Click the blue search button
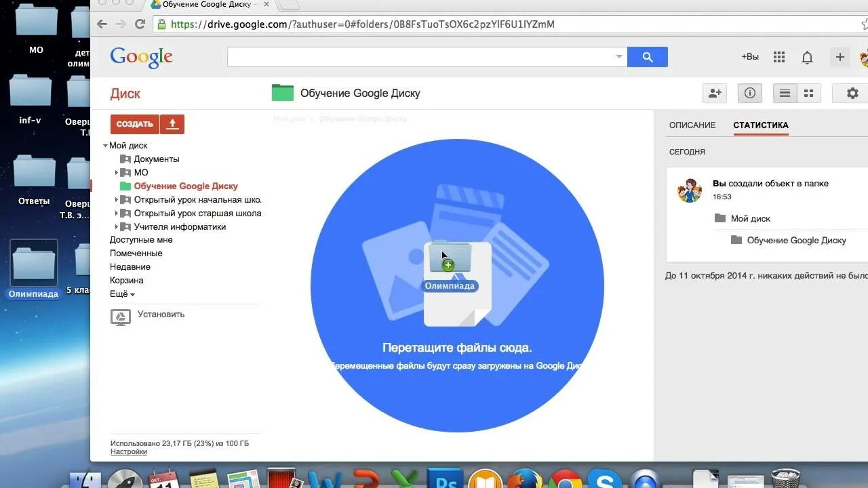 648,57
